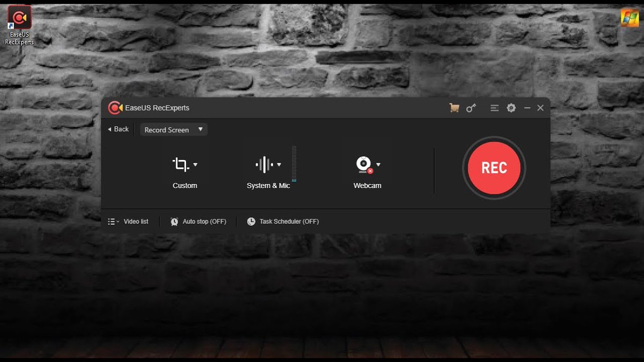Toggle the Webcam camera icon
This screenshot has width=644, height=362.
364,165
